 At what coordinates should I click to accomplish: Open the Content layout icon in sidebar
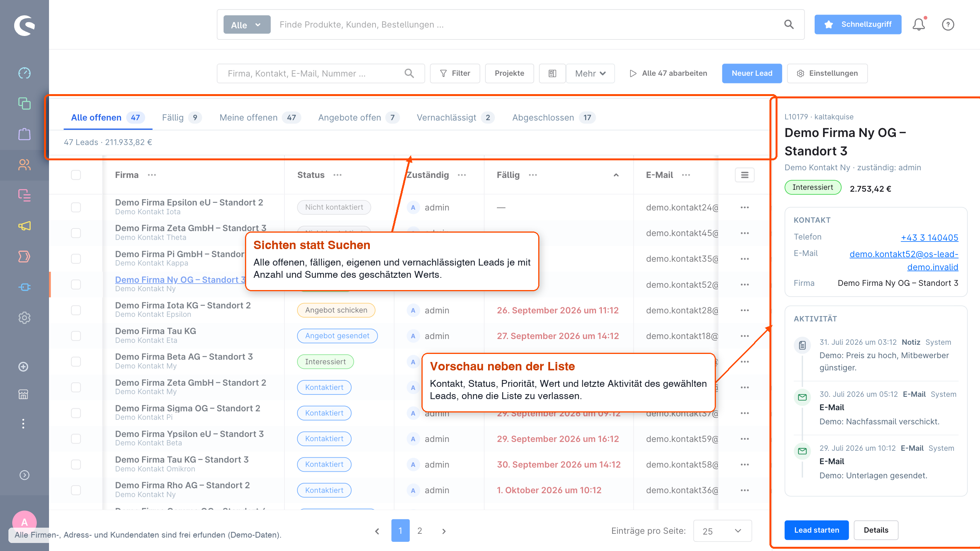[x=24, y=195]
